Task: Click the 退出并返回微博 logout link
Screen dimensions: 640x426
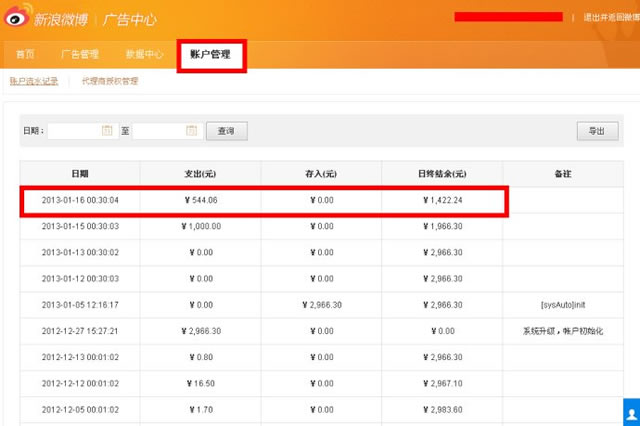Action: pyautogui.click(x=608, y=18)
